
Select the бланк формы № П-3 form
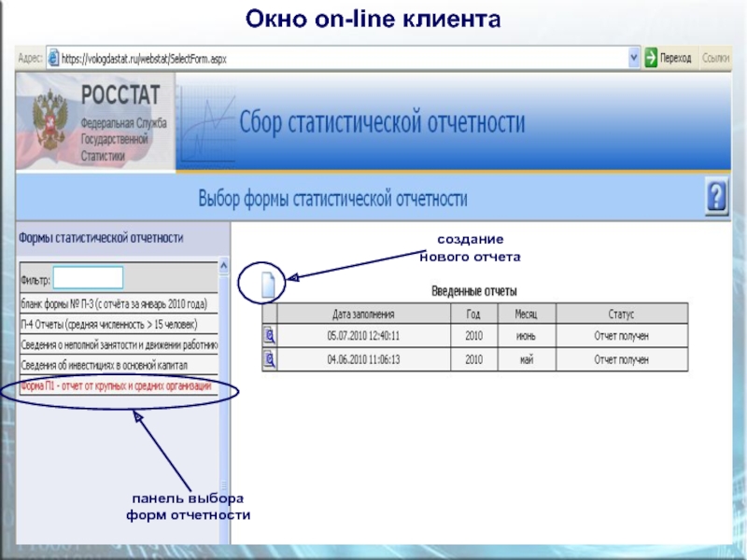(117, 303)
